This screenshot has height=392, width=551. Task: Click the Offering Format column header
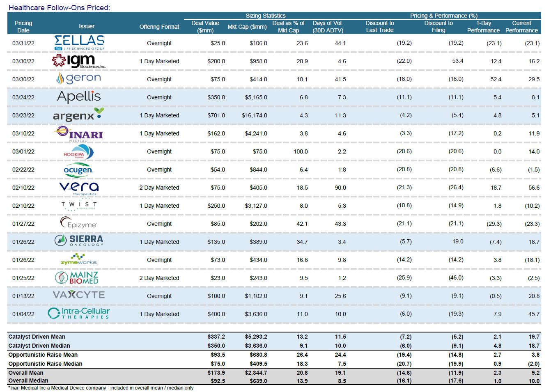(159, 27)
